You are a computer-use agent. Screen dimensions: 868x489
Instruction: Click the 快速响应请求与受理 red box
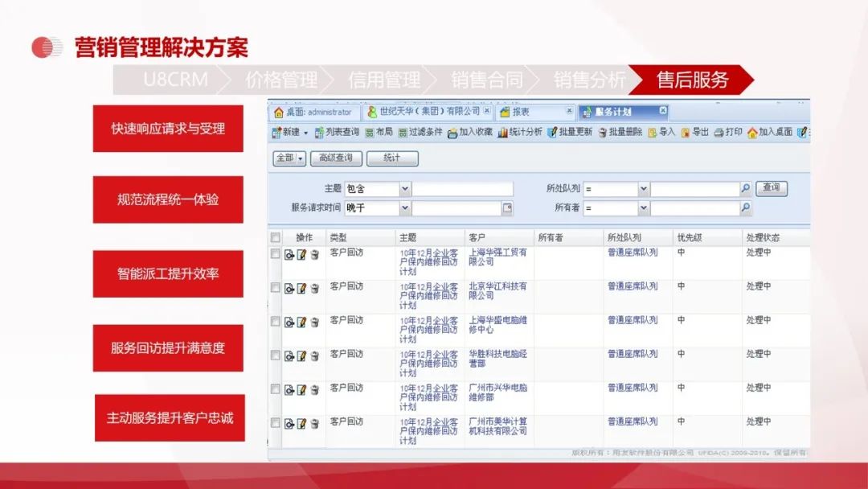168,129
